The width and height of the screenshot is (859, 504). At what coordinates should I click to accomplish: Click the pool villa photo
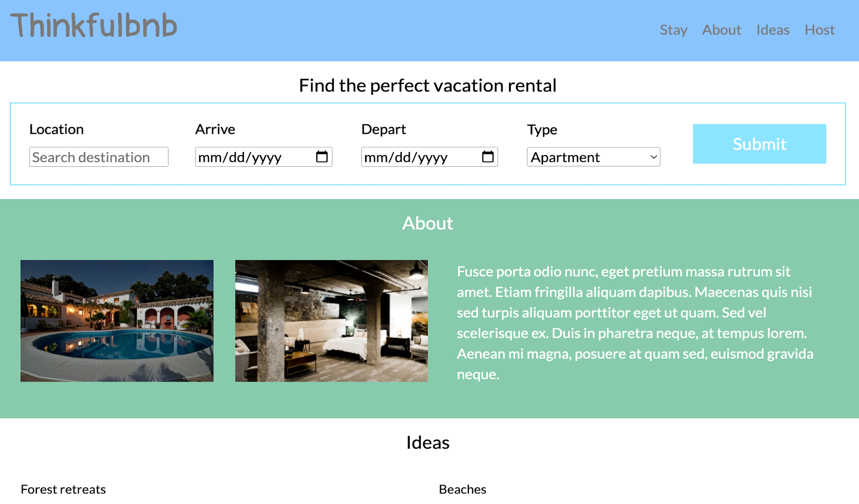point(117,321)
